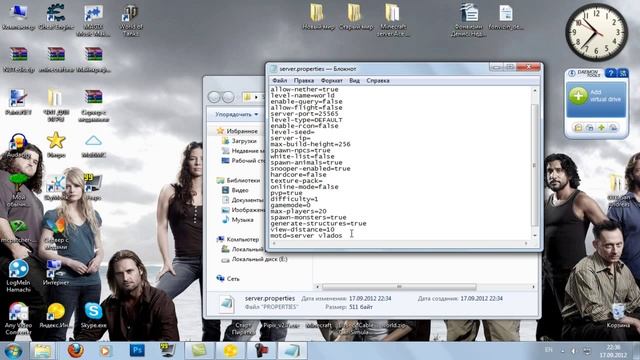This screenshot has height=360, width=640.
Task: Click the motd=server vlados line
Action: coord(306,236)
